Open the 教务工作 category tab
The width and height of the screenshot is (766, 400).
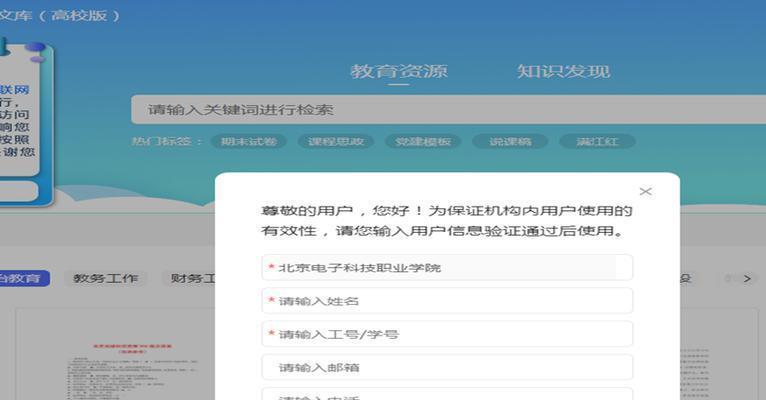pos(106,278)
